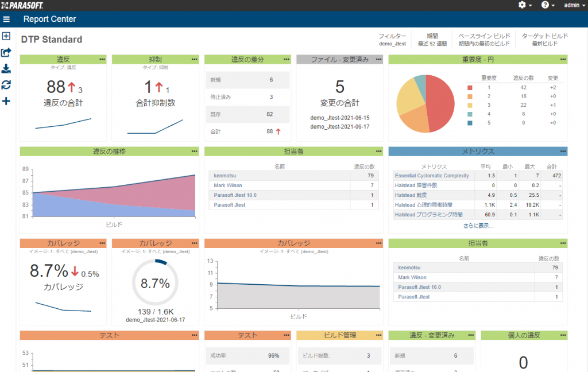Click the teal severity 4 legend swatch
Viewport: 588px width, 372px height.
tap(470, 114)
